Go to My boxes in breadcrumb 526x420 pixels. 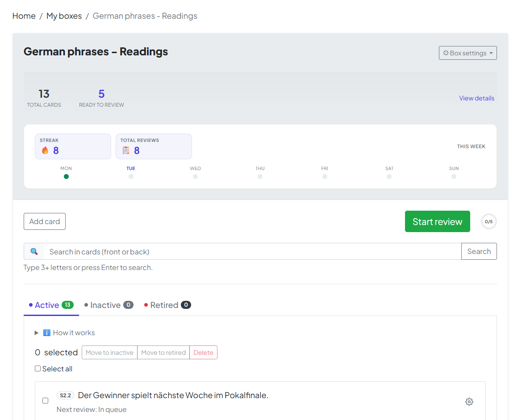[64, 16]
